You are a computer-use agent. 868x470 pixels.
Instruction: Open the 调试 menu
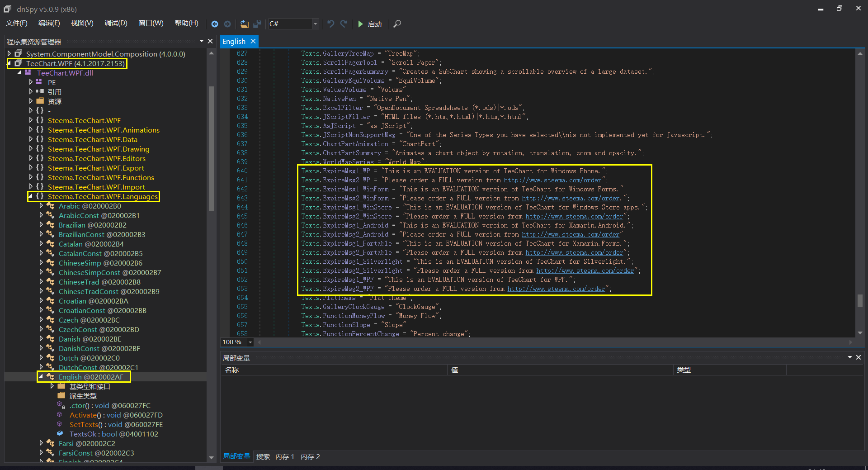tap(115, 23)
